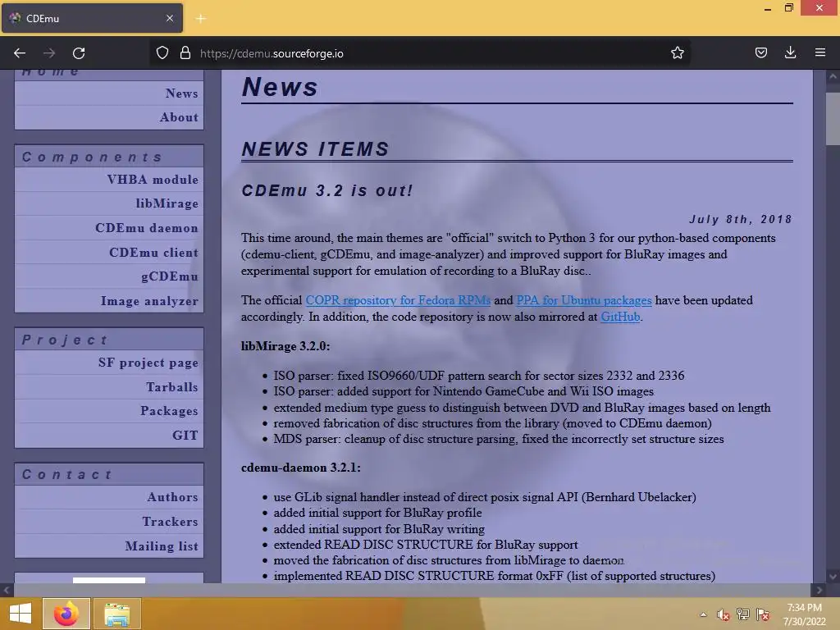840x630 pixels.
Task: Open the About sidebar link
Action: pyautogui.click(x=179, y=117)
